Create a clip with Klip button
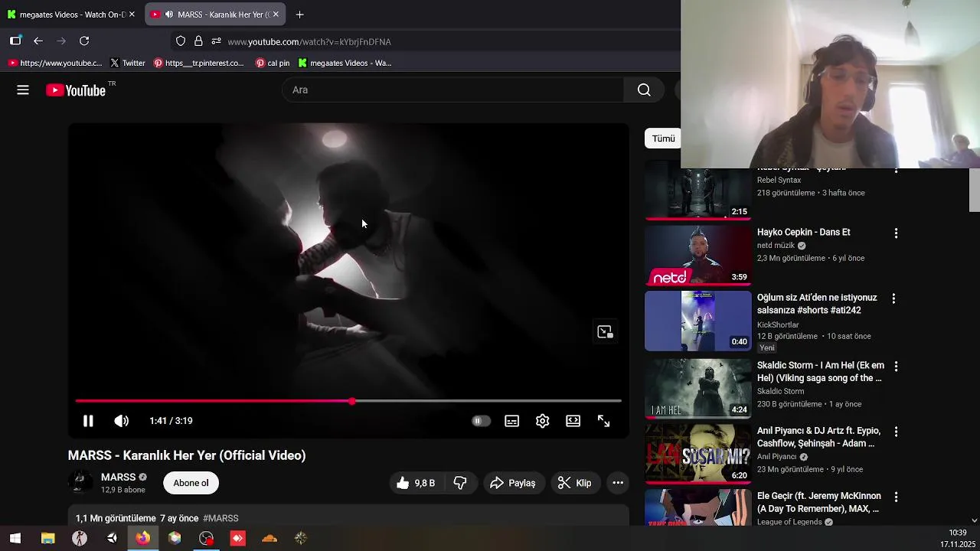Viewport: 980px width, 551px height. 574,483
